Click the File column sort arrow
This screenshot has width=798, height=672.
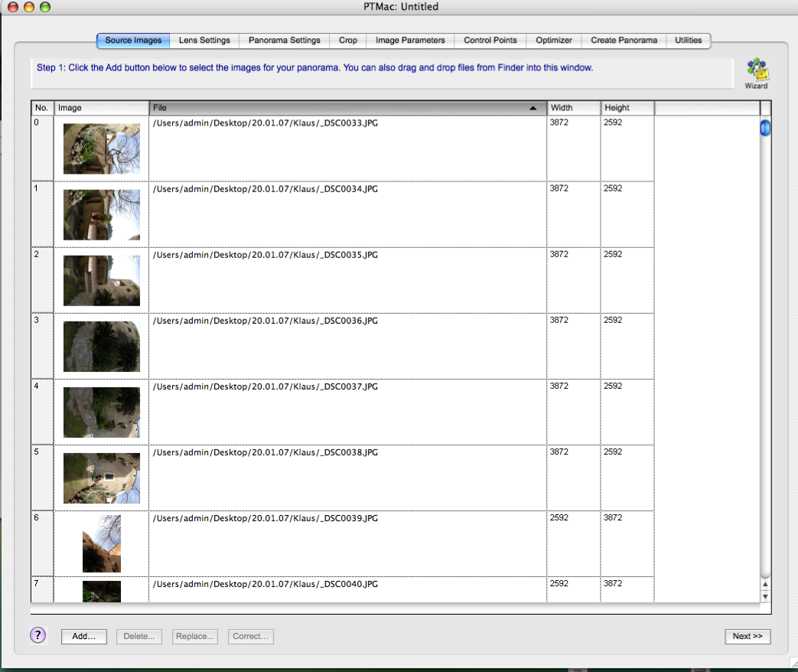pyautogui.click(x=533, y=109)
